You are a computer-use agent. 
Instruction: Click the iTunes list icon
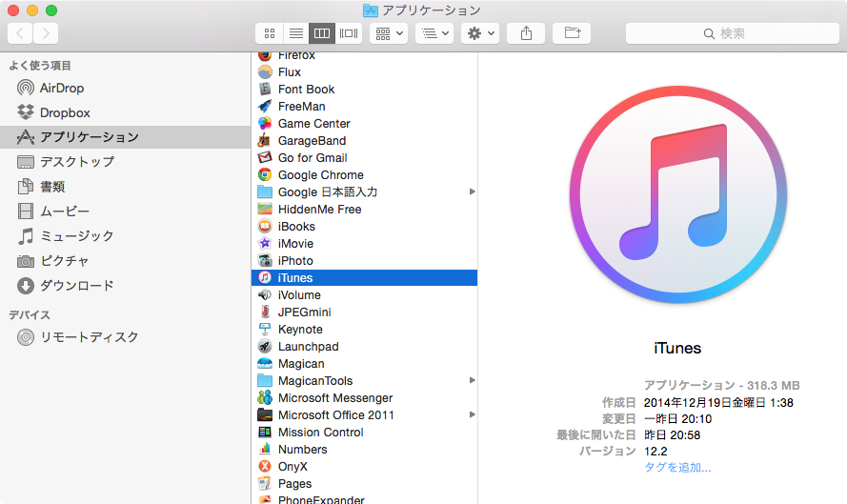click(x=265, y=277)
